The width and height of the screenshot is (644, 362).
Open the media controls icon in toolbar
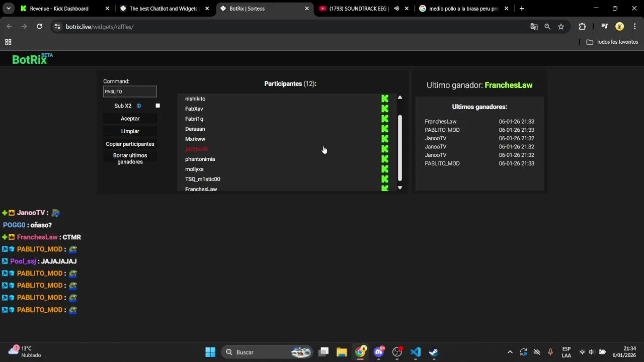pyautogui.click(x=605, y=27)
